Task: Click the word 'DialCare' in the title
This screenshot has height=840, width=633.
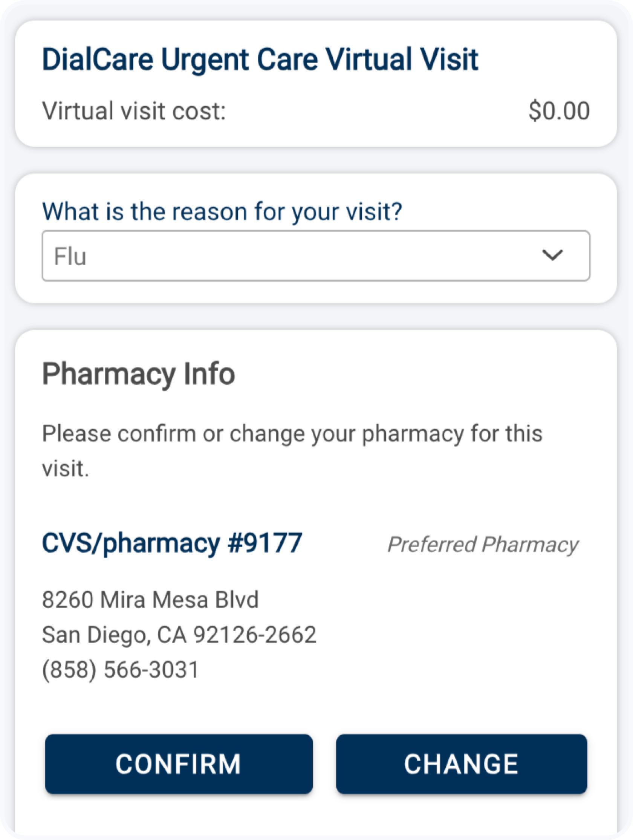Action: [x=98, y=60]
